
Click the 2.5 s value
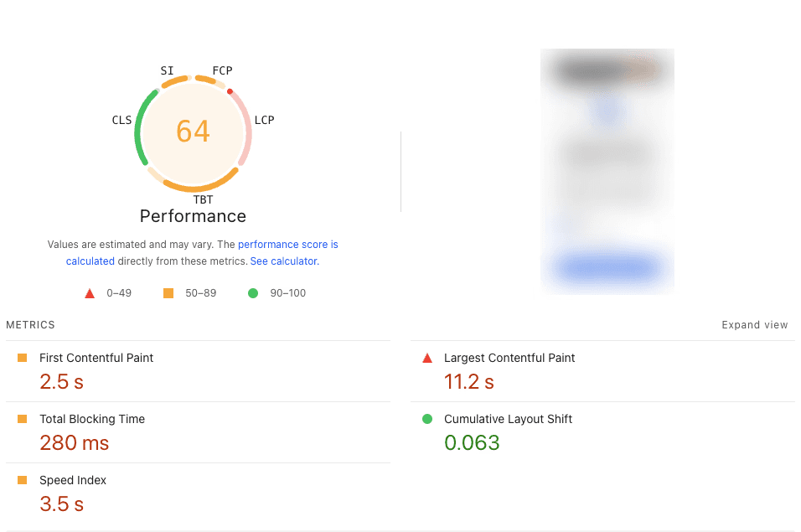62,382
